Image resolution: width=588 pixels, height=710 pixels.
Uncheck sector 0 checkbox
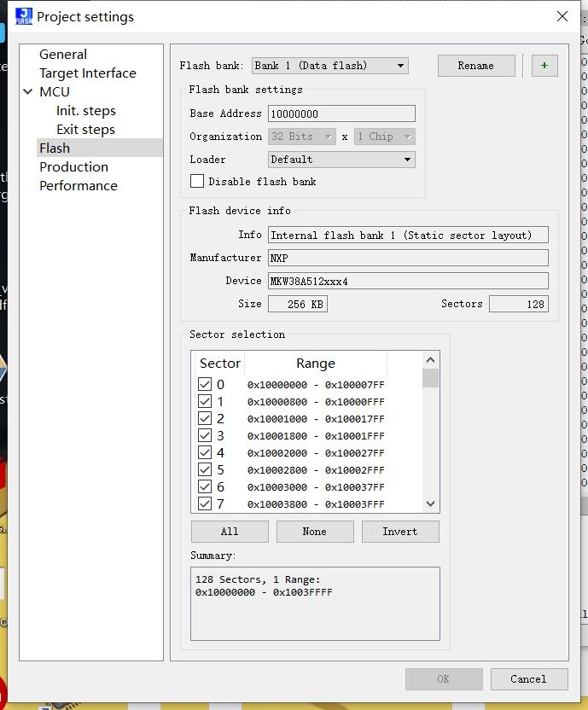(205, 384)
